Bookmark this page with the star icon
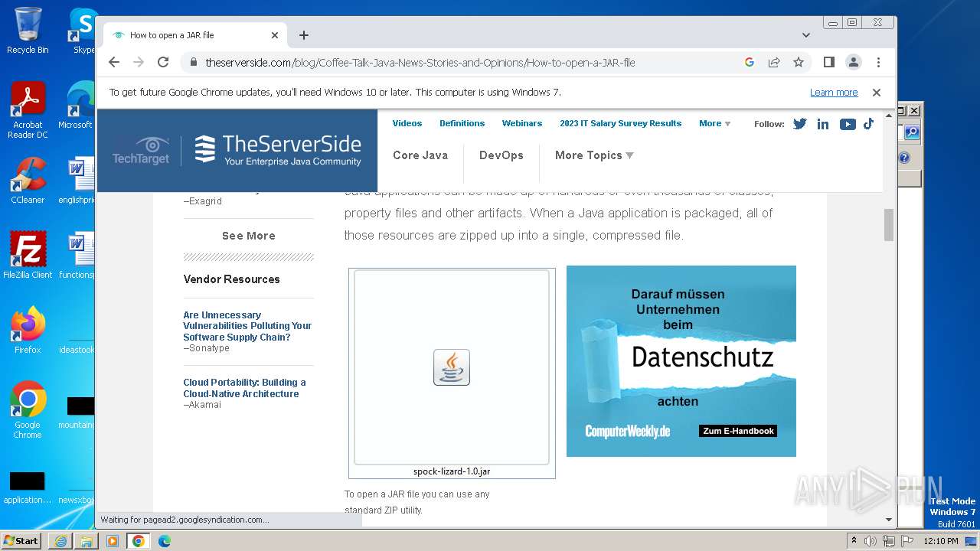This screenshot has width=980, height=551. click(799, 62)
